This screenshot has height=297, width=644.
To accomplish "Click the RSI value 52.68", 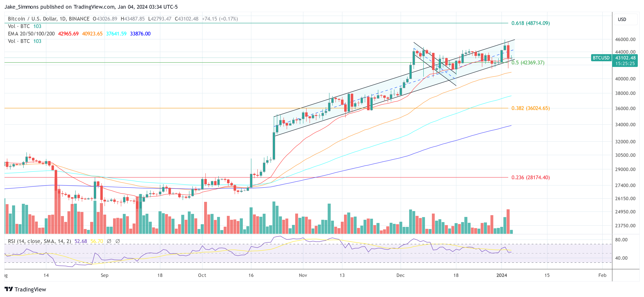I will (81, 241).
